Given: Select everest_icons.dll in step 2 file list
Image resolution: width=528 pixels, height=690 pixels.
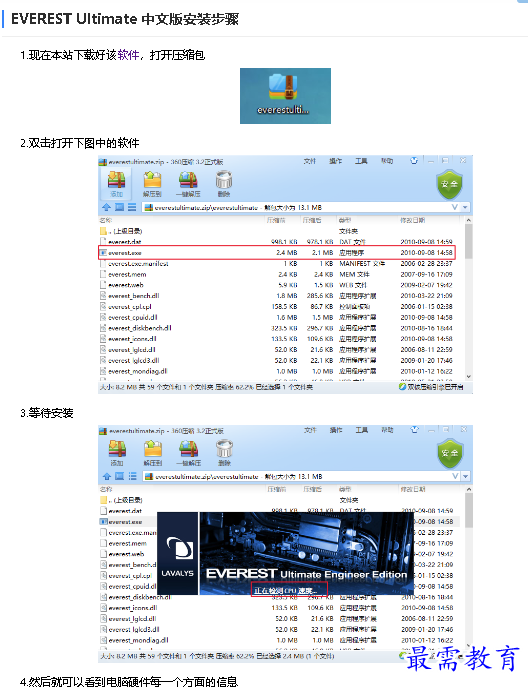Looking at the screenshot, I should tap(281, 339).
